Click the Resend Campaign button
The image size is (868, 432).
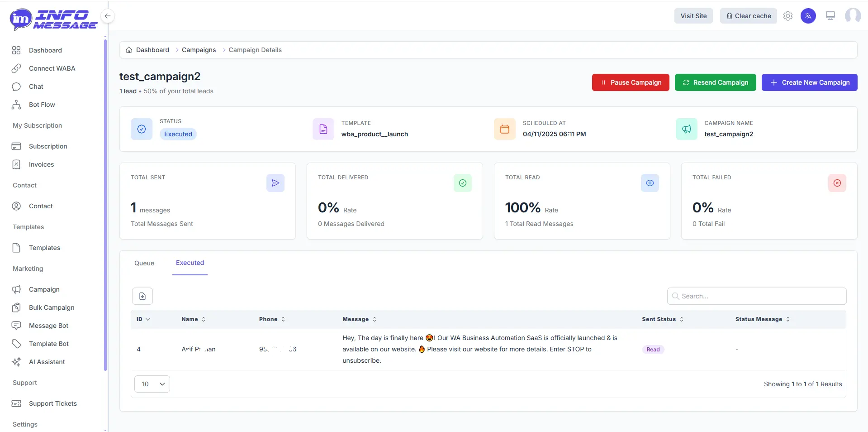click(x=715, y=82)
